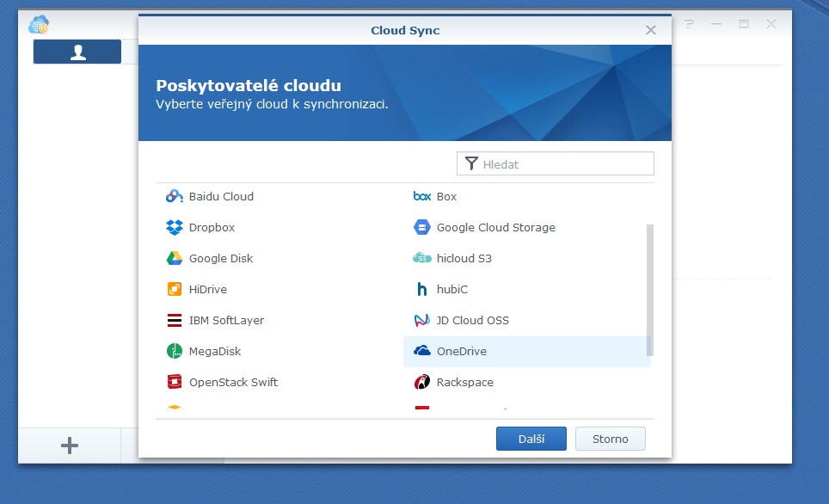Select the IBM SoftLayer icon
829x504 pixels.
[x=174, y=320]
